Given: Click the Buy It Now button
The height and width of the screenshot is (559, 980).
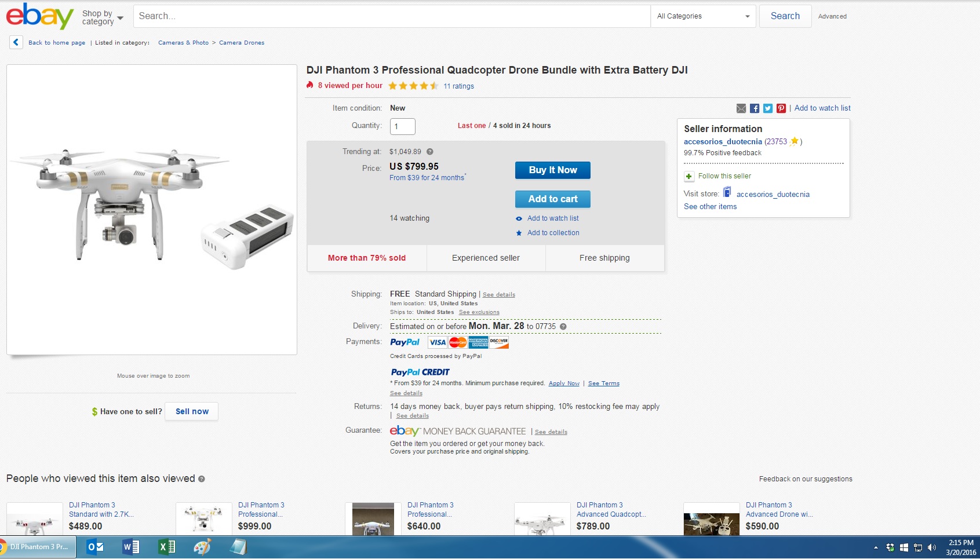Looking at the screenshot, I should point(553,170).
